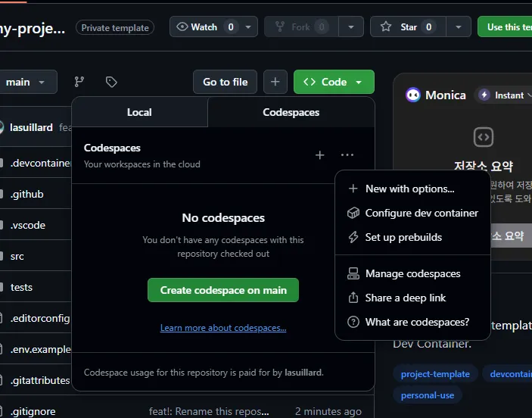Click the add file plus button
This screenshot has height=418, width=532.
(x=275, y=82)
